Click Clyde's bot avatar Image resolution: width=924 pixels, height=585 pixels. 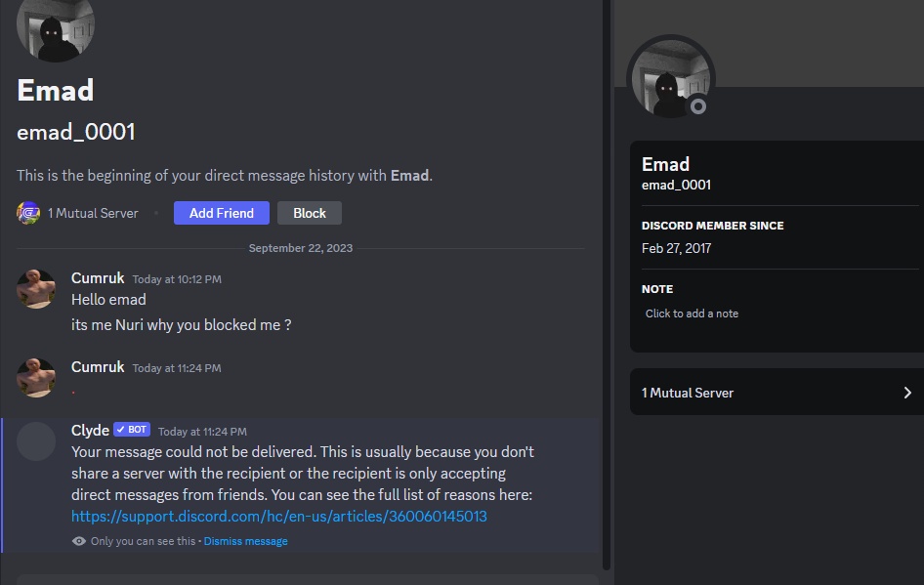pyautogui.click(x=36, y=440)
